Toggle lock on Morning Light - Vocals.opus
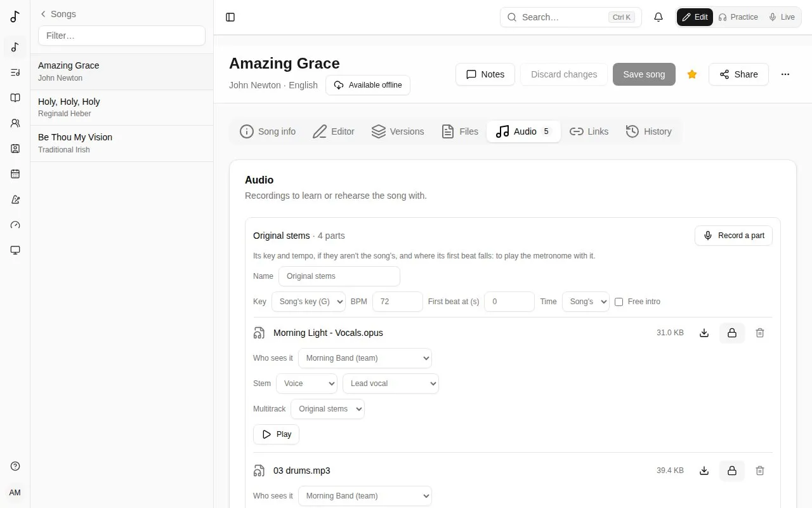Image resolution: width=812 pixels, height=508 pixels. [732, 333]
